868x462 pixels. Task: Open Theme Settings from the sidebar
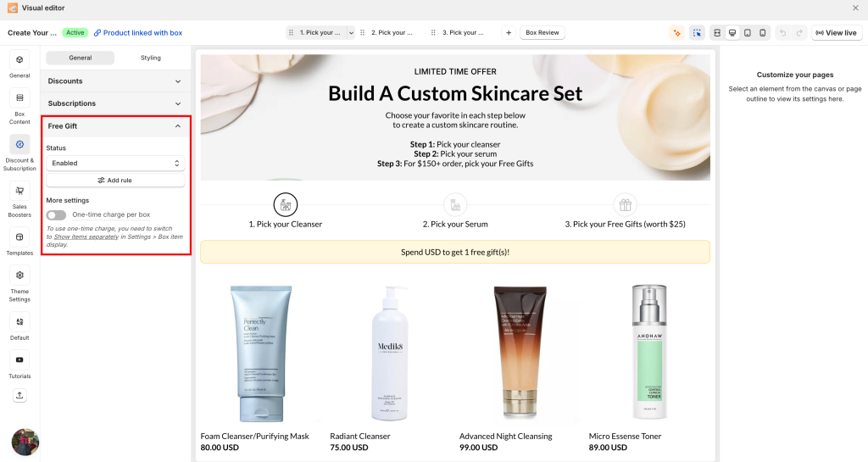[19, 284]
